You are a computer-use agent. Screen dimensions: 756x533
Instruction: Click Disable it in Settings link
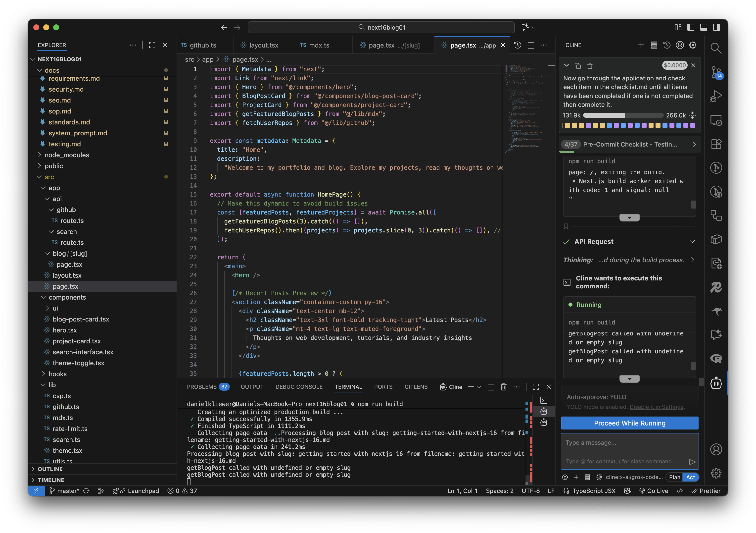coord(656,407)
